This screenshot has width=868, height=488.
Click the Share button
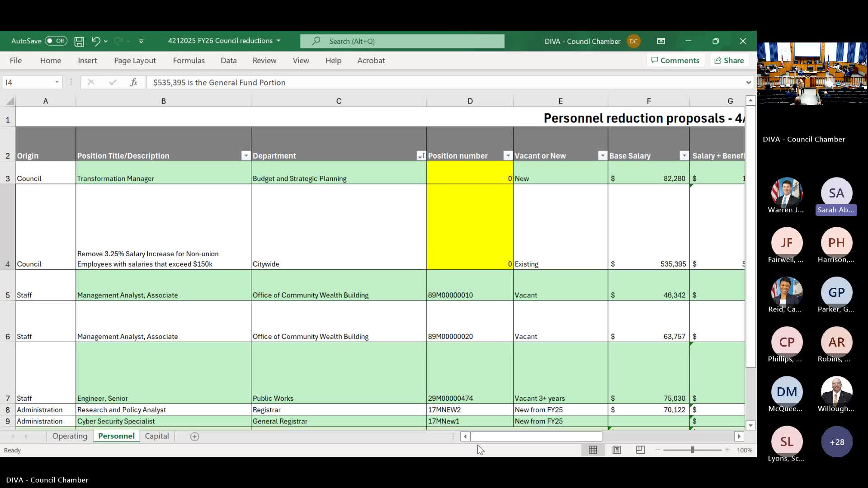[729, 61]
